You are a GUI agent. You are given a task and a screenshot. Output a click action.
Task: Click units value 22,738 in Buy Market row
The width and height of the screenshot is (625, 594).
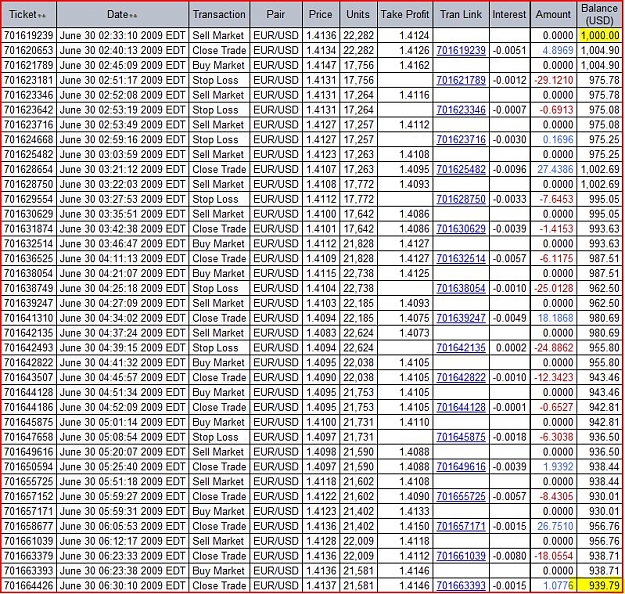tap(359, 273)
